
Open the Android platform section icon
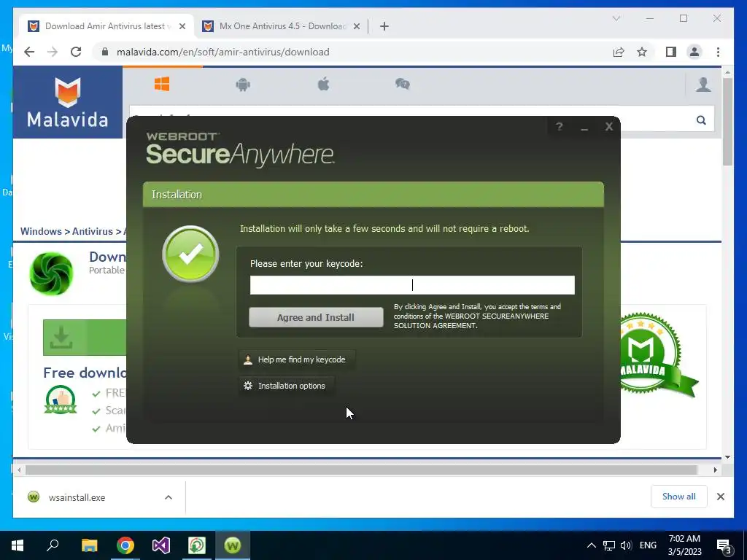click(243, 85)
